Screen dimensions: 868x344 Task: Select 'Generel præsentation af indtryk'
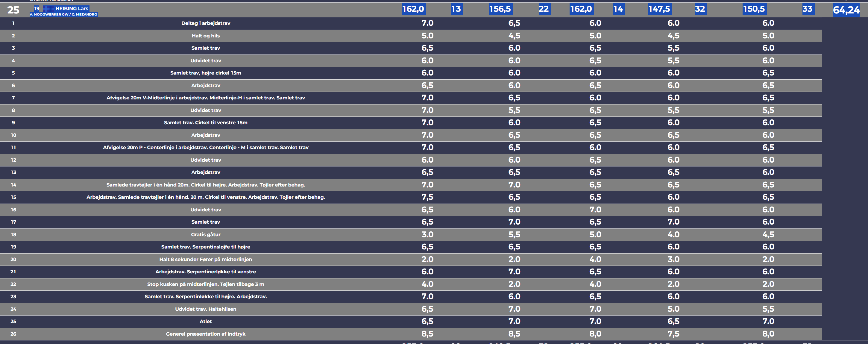tap(206, 334)
